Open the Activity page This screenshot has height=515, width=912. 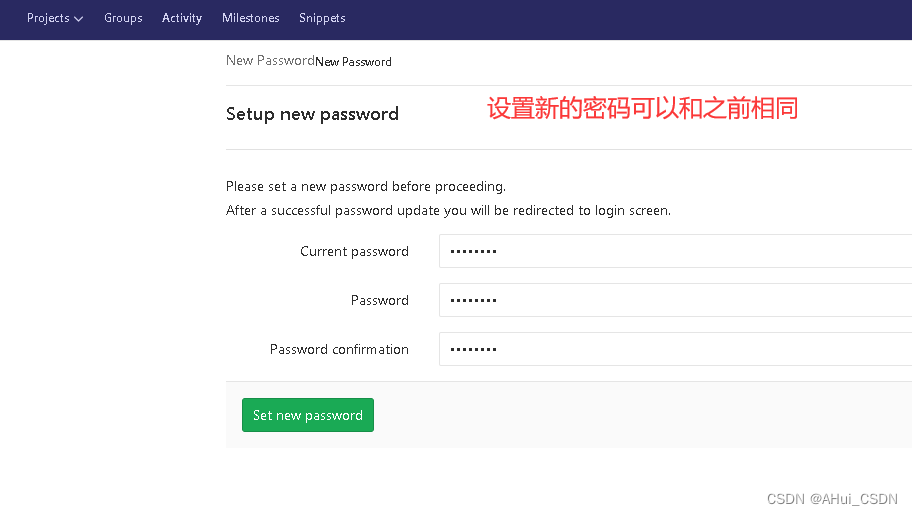coord(182,18)
